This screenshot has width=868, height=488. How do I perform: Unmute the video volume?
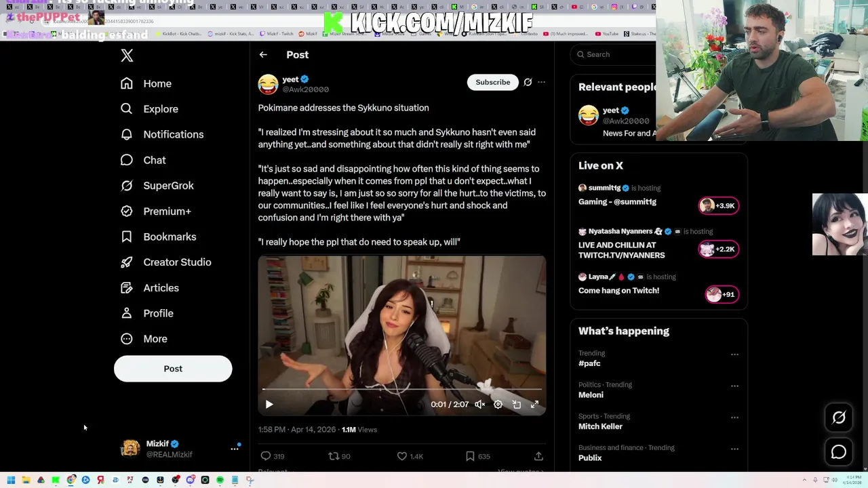(x=480, y=405)
